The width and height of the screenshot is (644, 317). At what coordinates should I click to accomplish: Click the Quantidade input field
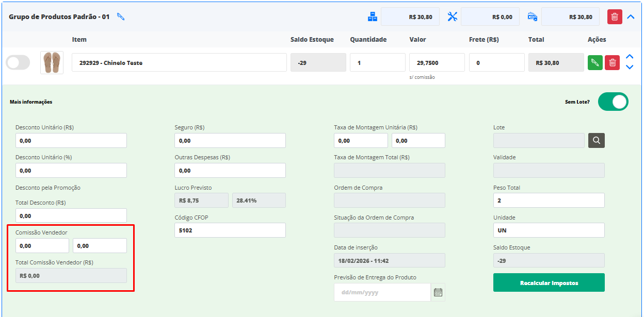tap(377, 63)
